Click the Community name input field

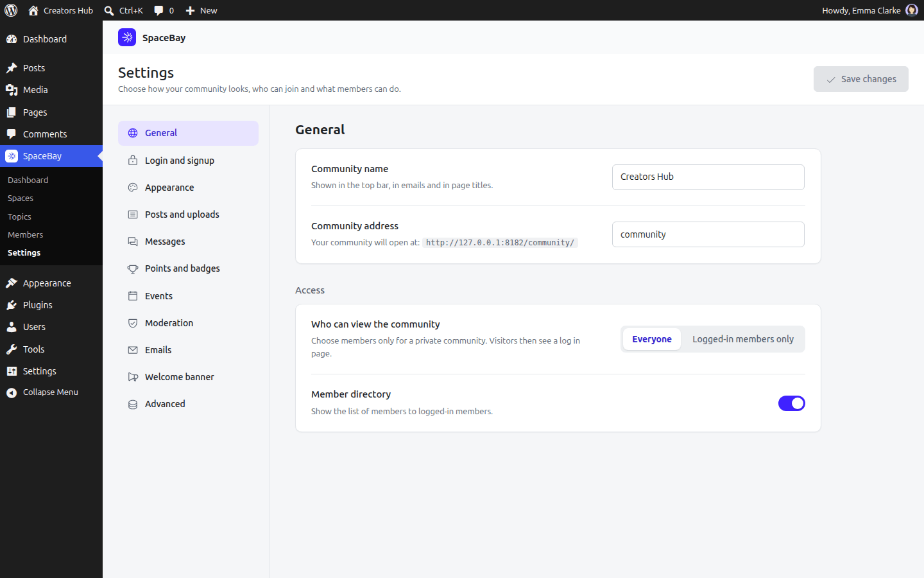708,177
